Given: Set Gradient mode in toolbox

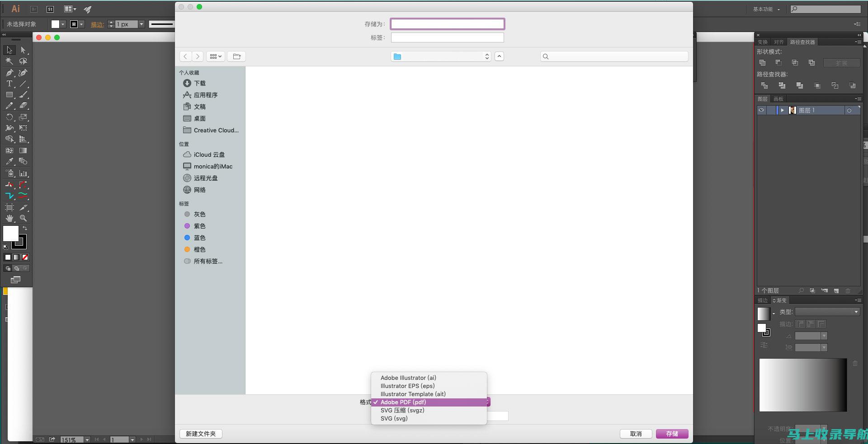Looking at the screenshot, I should (16, 257).
